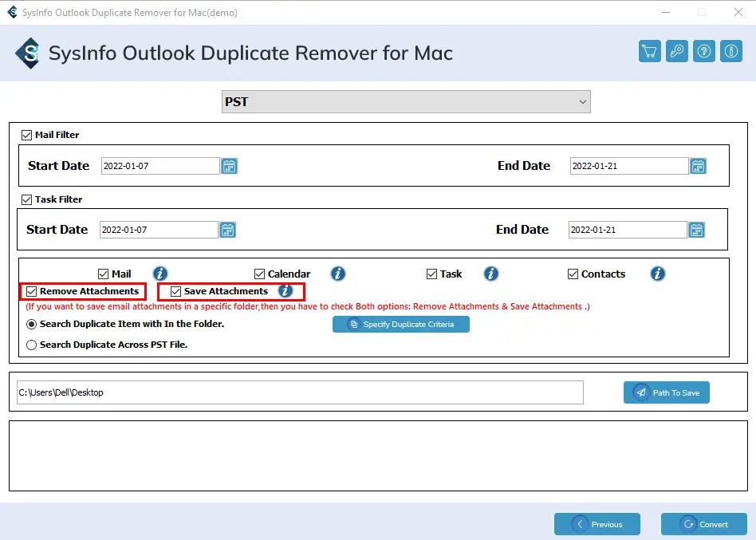Show info about the Calendar option
The image size is (756, 540).
pyautogui.click(x=338, y=274)
